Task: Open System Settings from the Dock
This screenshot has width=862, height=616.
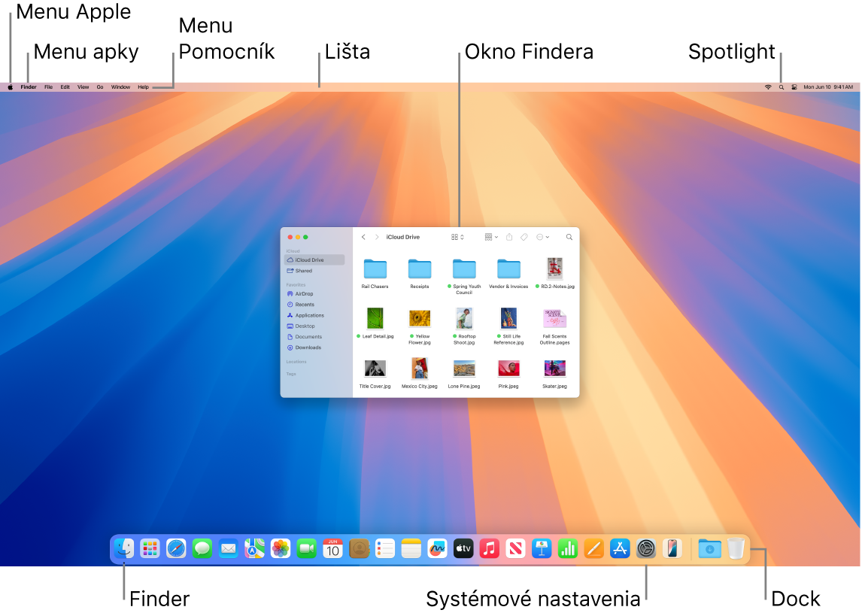Action: pos(646,549)
